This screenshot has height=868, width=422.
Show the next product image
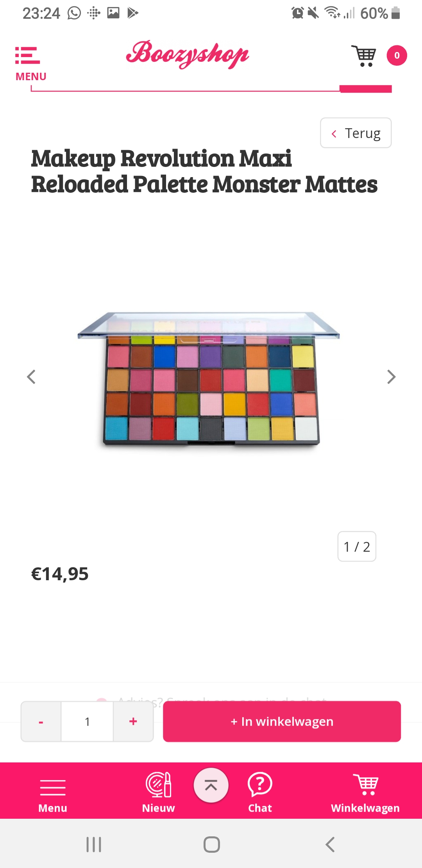(x=391, y=377)
